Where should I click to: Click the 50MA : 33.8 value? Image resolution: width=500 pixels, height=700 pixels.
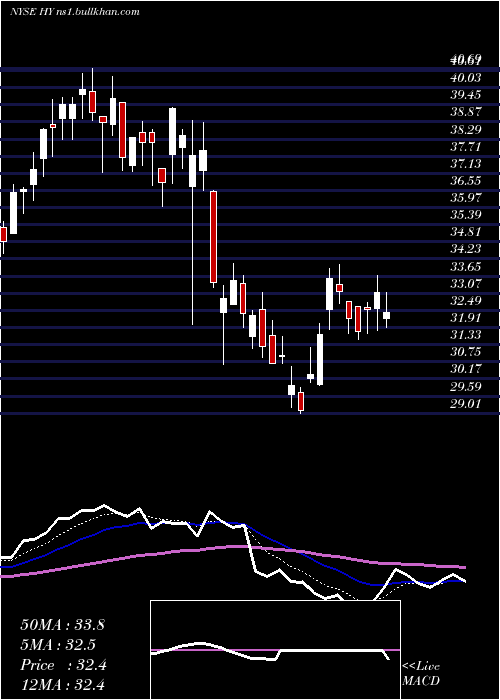[x=62, y=625]
